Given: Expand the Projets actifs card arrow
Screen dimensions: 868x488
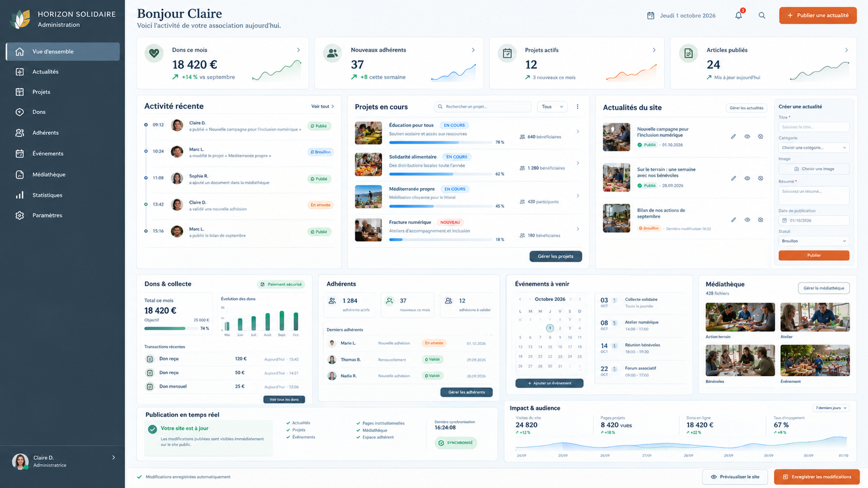Looking at the screenshot, I should (x=654, y=50).
